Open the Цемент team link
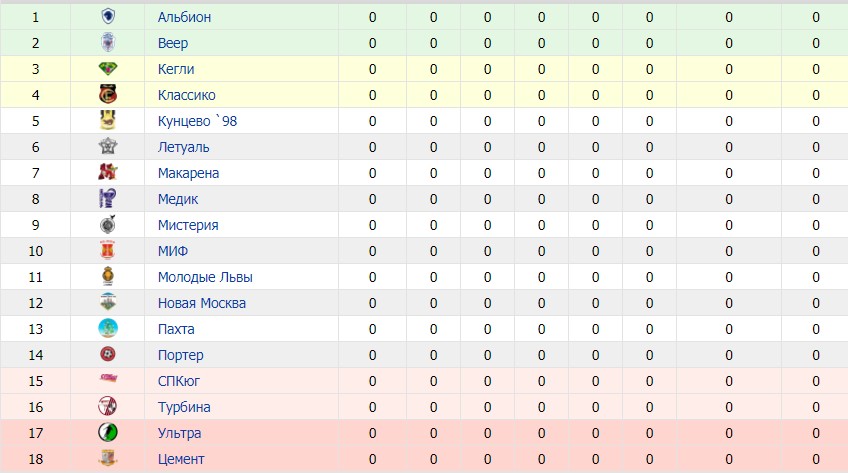 tap(181, 459)
